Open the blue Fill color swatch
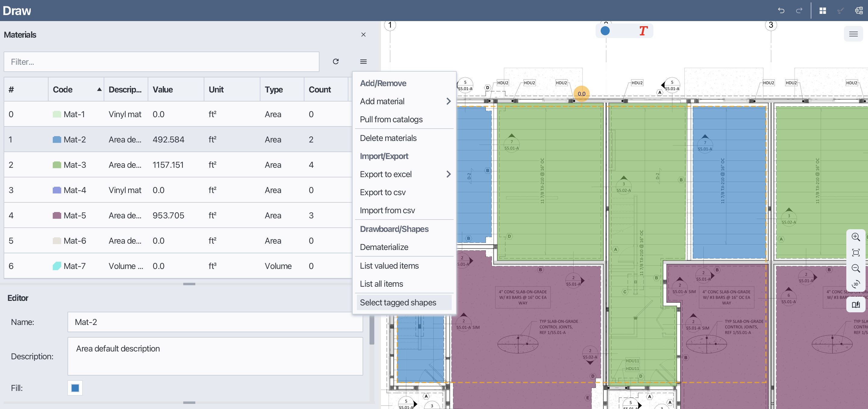The height and width of the screenshot is (409, 868). [x=75, y=388]
